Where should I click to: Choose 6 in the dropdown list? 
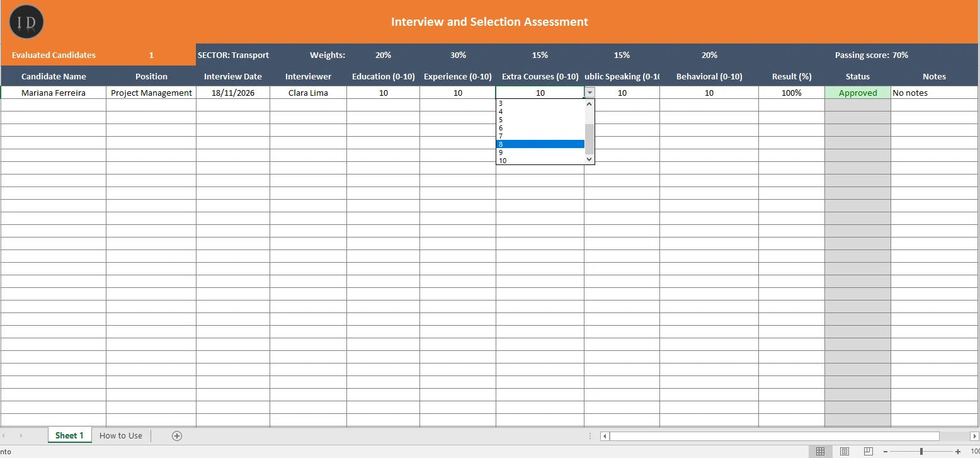[540, 128]
